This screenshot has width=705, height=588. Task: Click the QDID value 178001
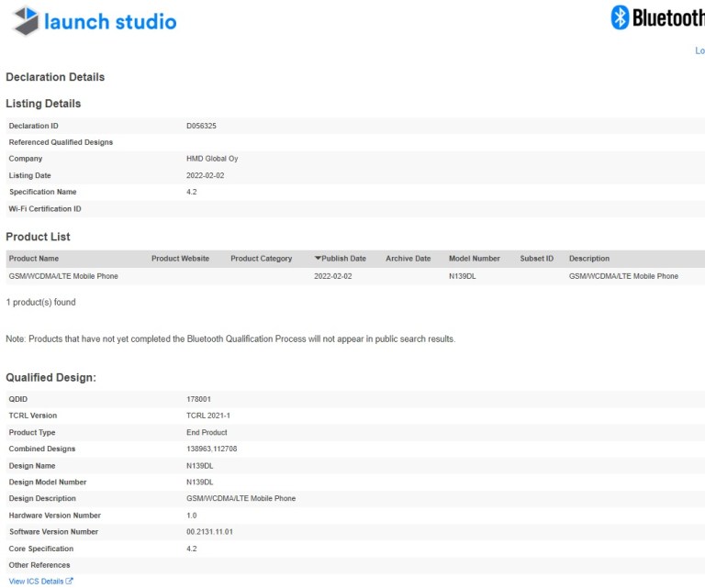[198, 399]
